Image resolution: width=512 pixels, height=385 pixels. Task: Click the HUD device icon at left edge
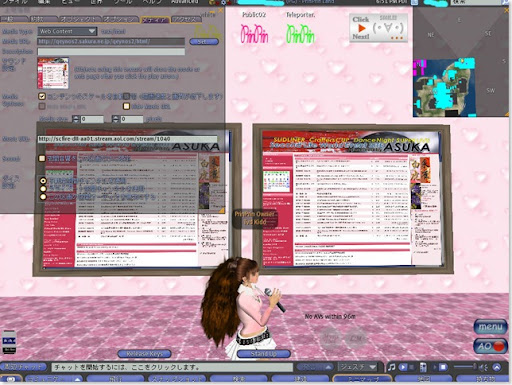(9, 342)
